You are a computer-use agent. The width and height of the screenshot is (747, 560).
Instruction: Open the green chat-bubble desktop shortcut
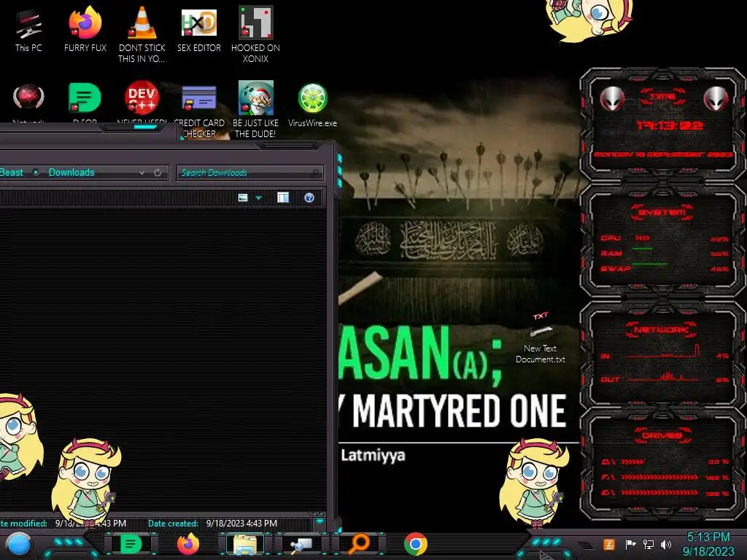pos(85,101)
